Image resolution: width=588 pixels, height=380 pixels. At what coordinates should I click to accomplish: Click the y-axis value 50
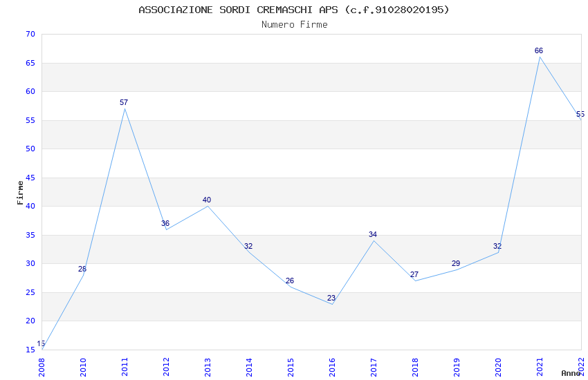coord(30,149)
